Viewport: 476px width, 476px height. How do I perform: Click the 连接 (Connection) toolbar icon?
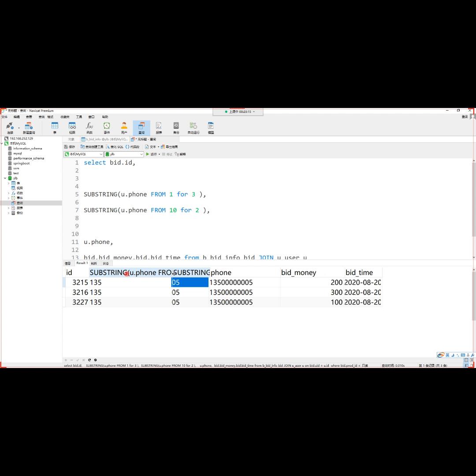pos(9,128)
